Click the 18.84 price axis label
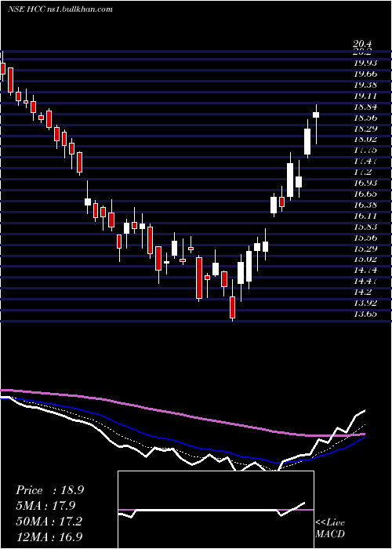 point(365,107)
